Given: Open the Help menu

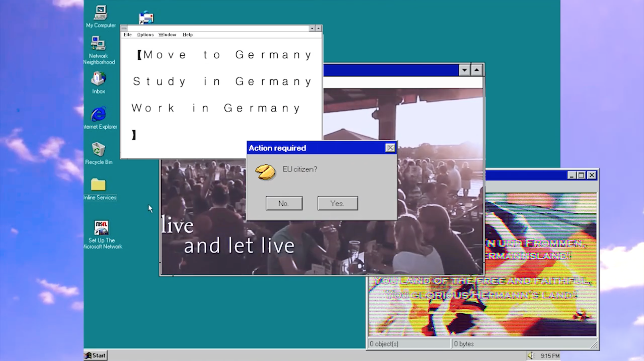Looking at the screenshot, I should [187, 35].
